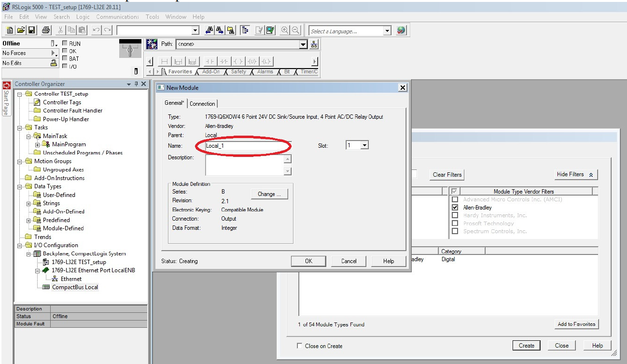Click OK in New Module dialog
This screenshot has height=364, width=627.
(308, 261)
